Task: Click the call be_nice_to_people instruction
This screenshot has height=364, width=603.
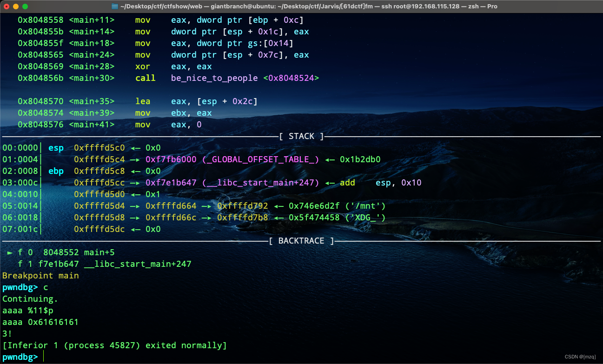Action: tap(227, 78)
